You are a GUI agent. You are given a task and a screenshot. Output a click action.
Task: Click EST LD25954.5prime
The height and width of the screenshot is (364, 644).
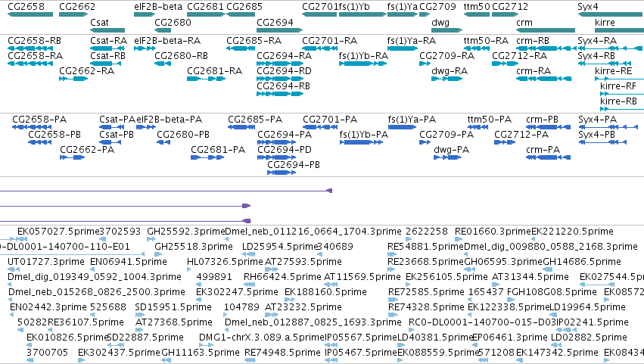tap(280, 247)
